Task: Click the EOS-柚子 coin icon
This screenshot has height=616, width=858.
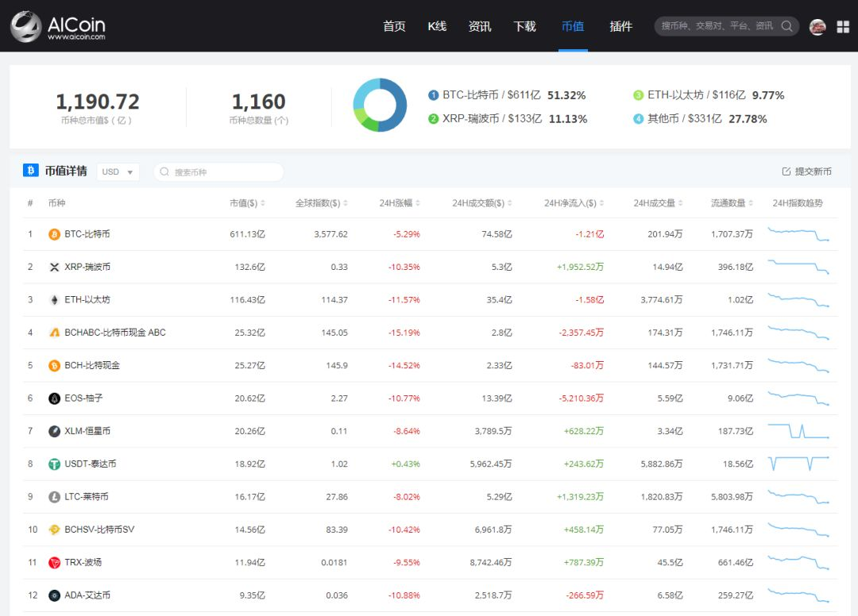Action: (x=54, y=398)
